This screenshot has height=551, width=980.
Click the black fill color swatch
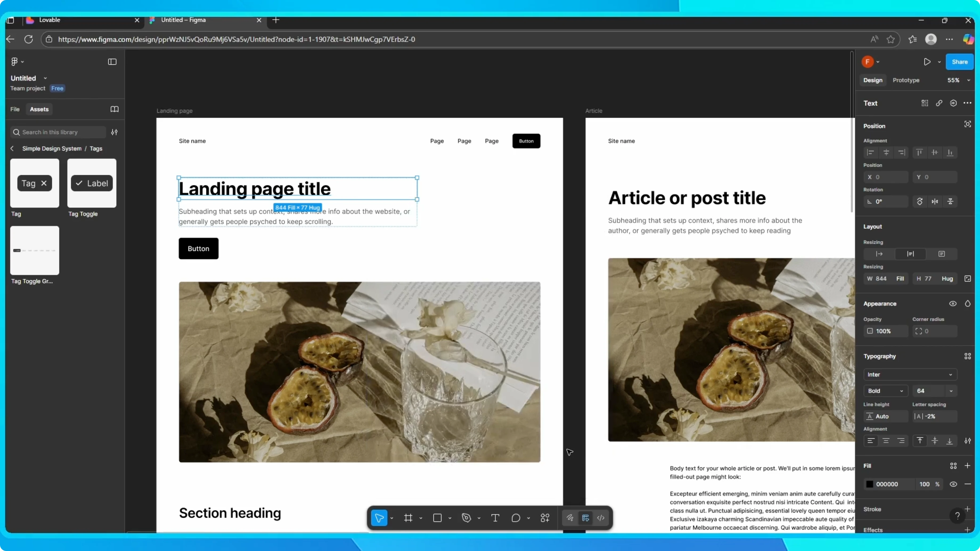tap(870, 484)
